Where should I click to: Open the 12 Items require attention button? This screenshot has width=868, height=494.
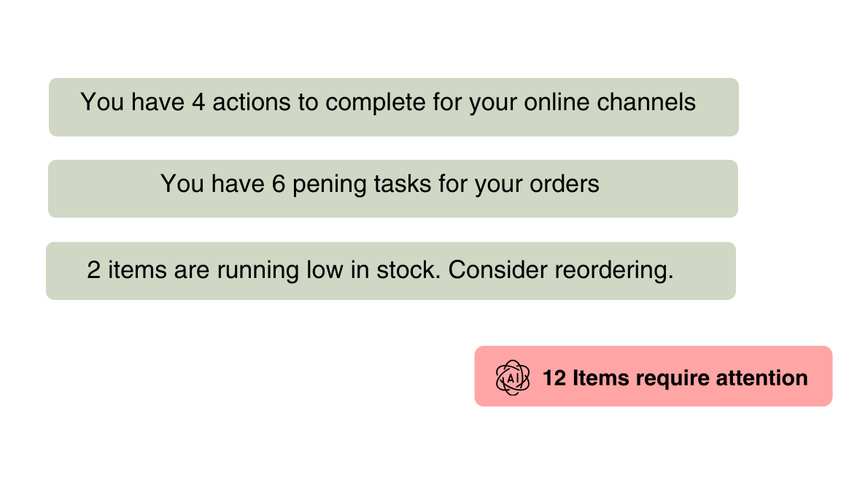click(x=654, y=376)
